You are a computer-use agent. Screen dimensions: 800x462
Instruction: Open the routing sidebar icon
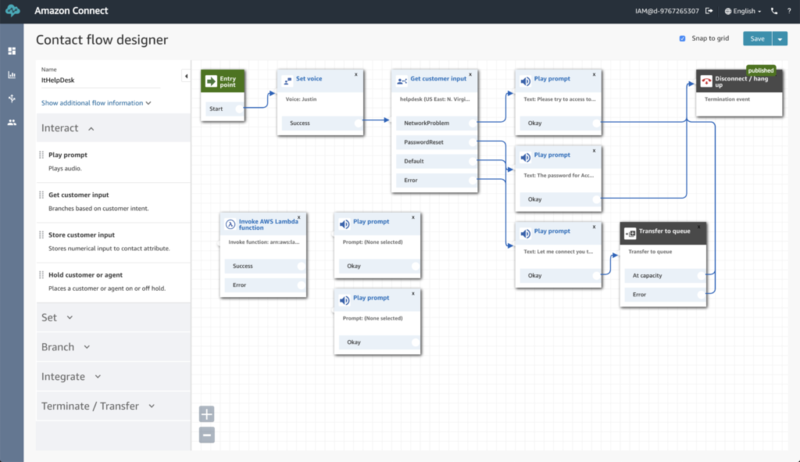click(12, 98)
